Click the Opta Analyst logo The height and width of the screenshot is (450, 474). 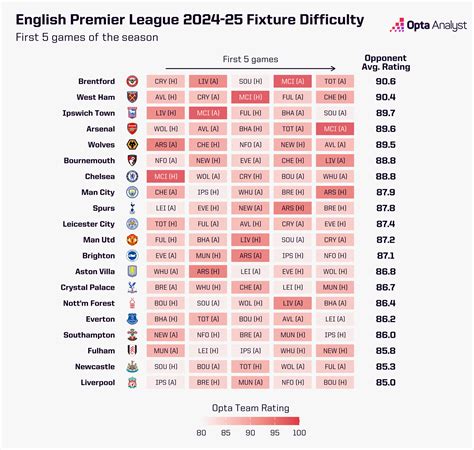pos(429,25)
